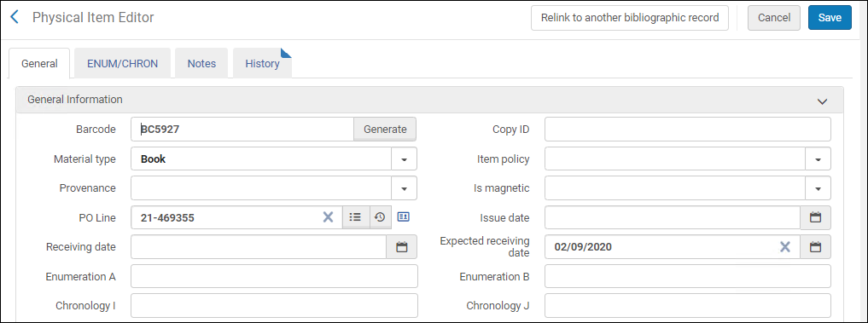Viewport: 868px width, 323px height.
Task: Click the Physical Item Editor title
Action: pyautogui.click(x=93, y=17)
